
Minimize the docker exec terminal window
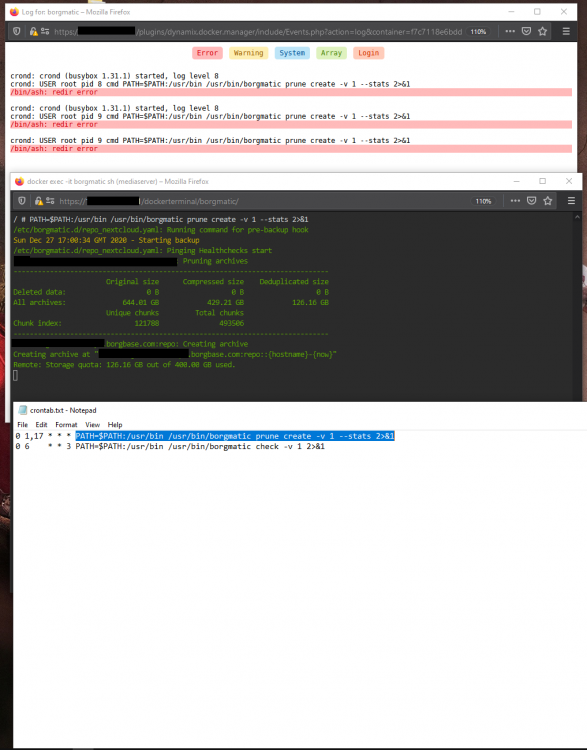pyautogui.click(x=517, y=181)
